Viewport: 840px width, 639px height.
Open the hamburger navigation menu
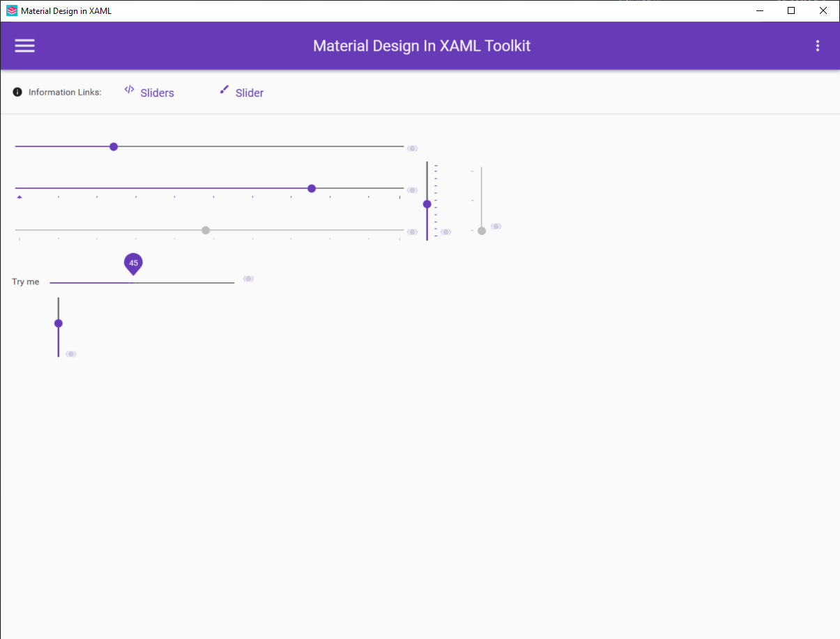point(25,46)
